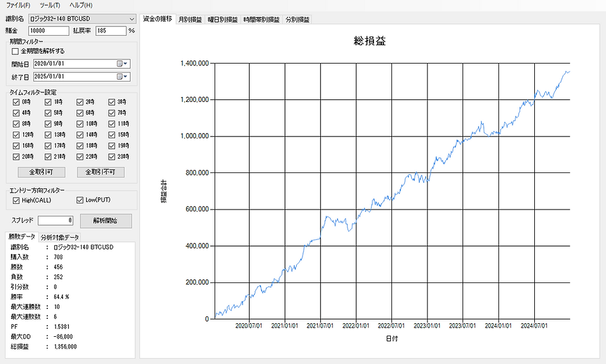
Task: Click the スプレッド input field
Action: [54, 220]
